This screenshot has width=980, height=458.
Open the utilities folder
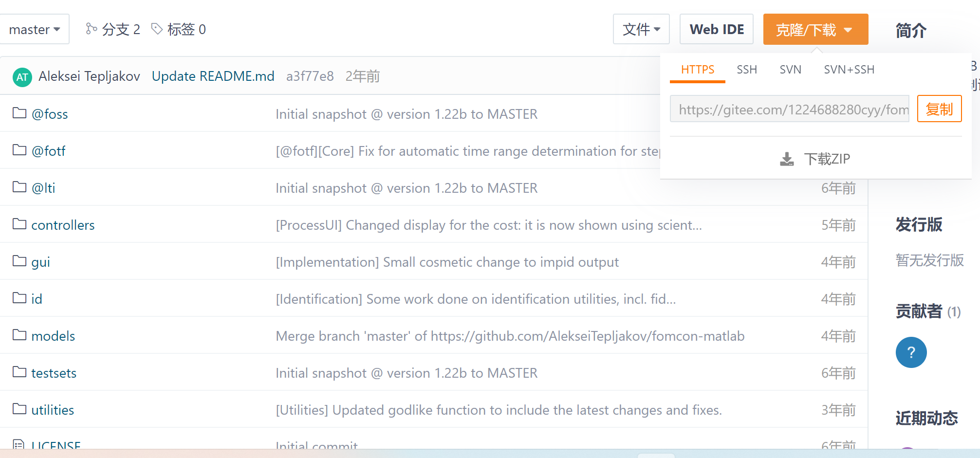point(53,410)
